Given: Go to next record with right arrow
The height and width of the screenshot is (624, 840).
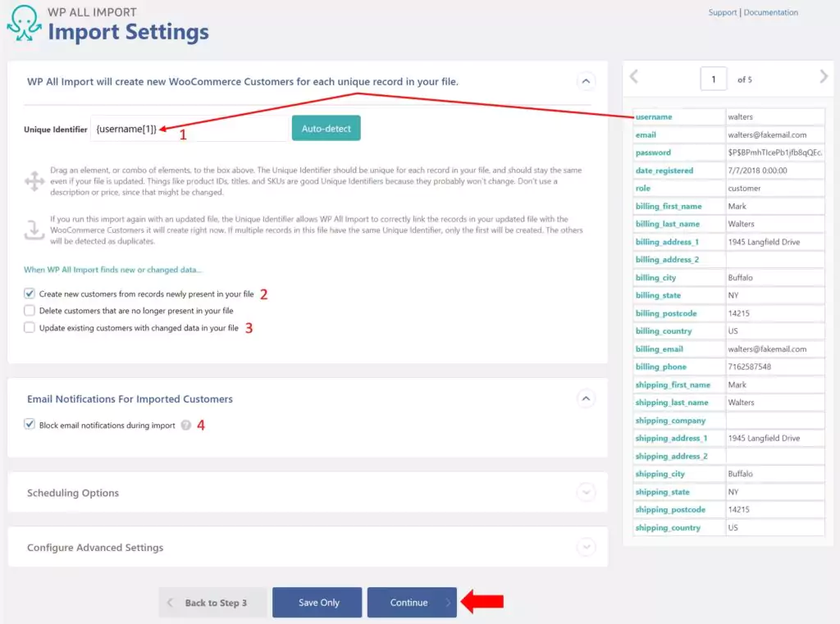Looking at the screenshot, I should click(824, 76).
